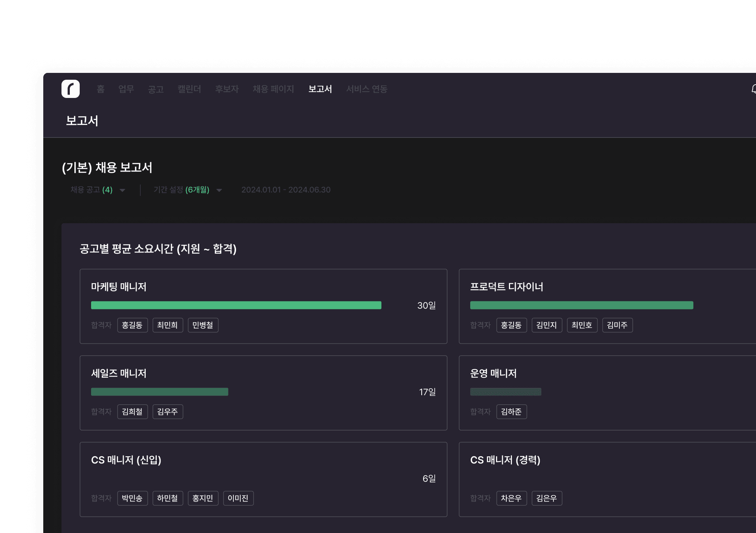
Task: Select the 최민호 tag
Action: (x=582, y=325)
